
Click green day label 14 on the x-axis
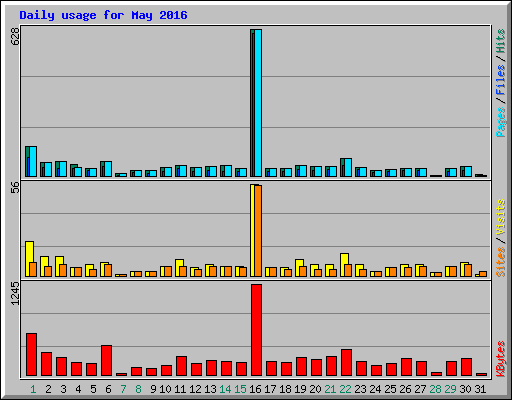point(225,389)
